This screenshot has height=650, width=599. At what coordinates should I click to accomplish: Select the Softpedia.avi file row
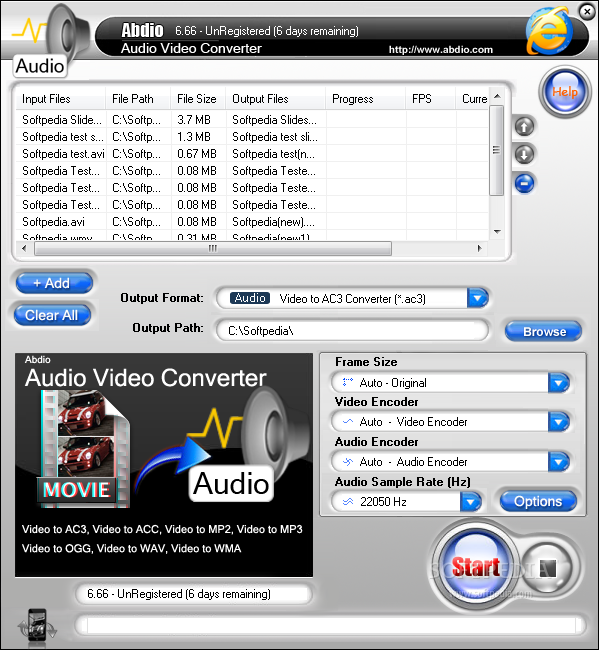click(252, 222)
